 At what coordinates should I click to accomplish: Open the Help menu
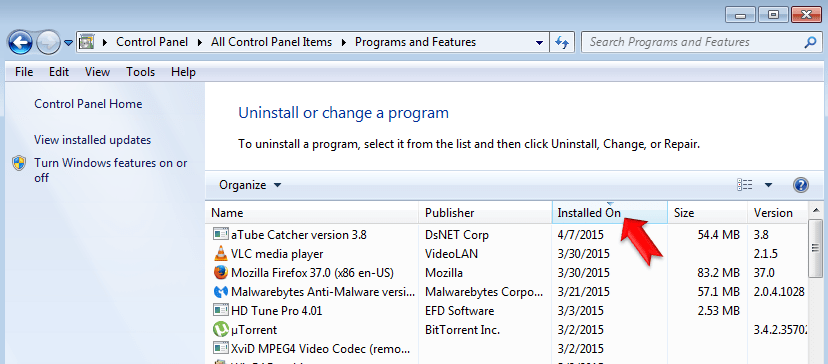pos(183,72)
